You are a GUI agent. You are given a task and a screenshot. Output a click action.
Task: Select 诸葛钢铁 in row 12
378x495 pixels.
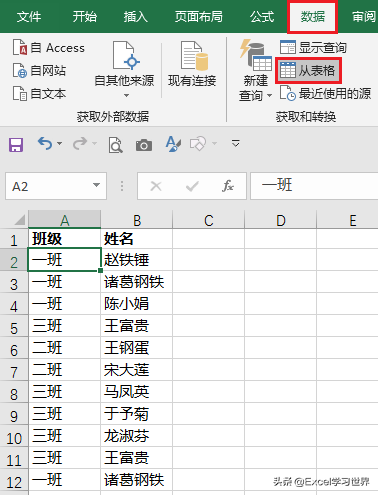pos(137,480)
